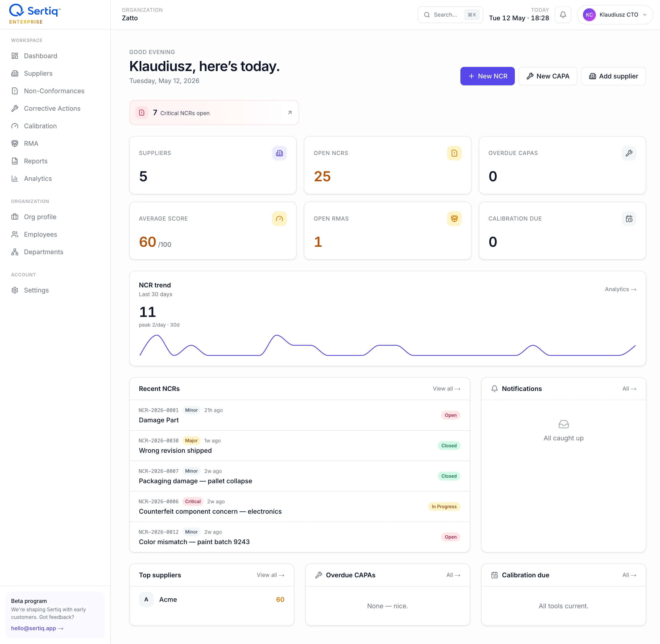Image resolution: width=660 pixels, height=644 pixels.
Task: Open All link in Calibration due panel
Action: click(x=629, y=575)
